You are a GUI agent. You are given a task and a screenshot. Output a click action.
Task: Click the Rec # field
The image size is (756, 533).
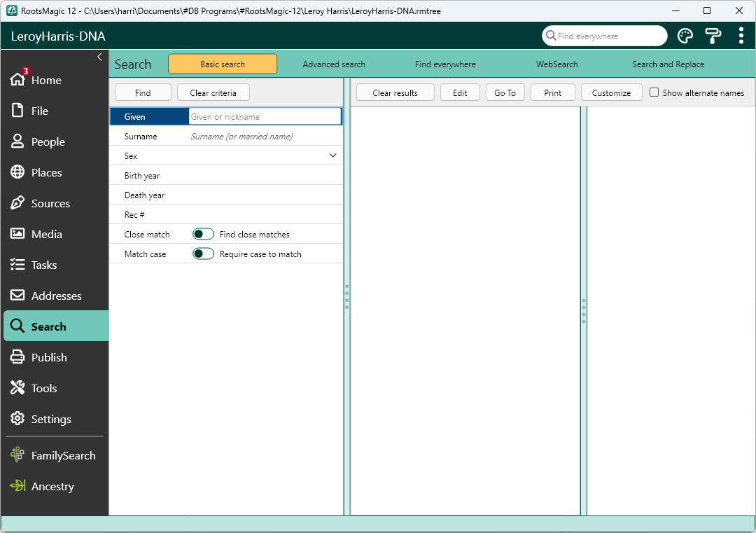pos(265,214)
